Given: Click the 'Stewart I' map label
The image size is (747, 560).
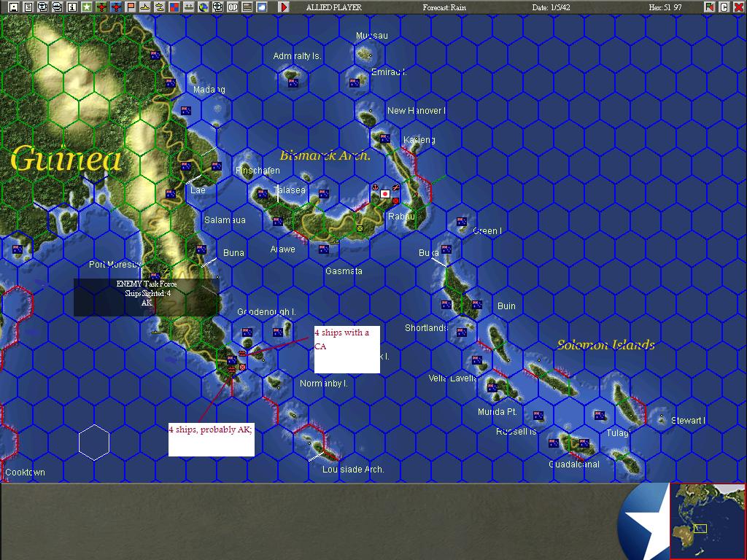Looking at the screenshot, I should 689,421.
